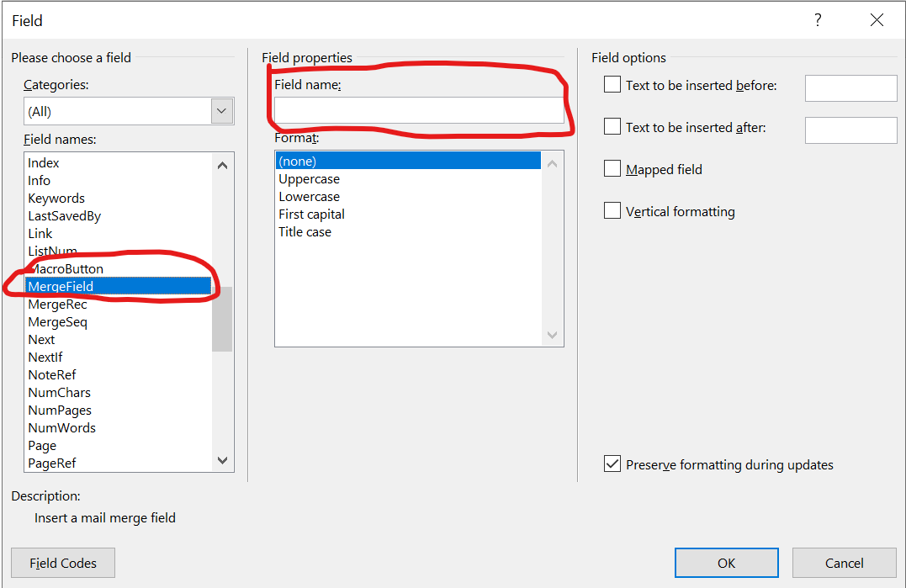Select MergeRec in the field names list
This screenshot has height=588, width=906.
click(x=57, y=305)
